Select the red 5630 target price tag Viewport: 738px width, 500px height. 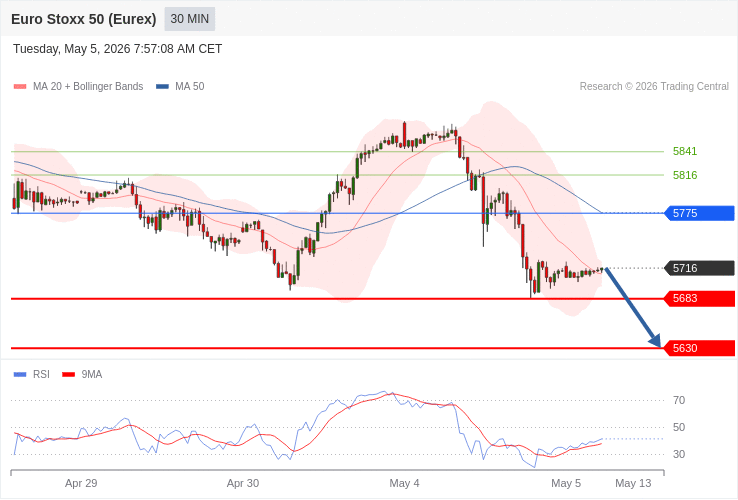click(x=699, y=348)
